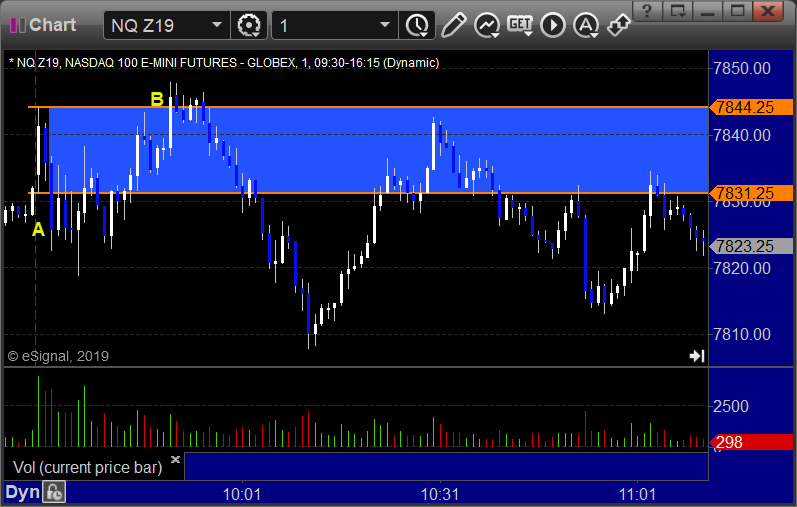Screen dimensions: 797x507
Task: Click the symbol settings gear icon
Action: tap(249, 25)
